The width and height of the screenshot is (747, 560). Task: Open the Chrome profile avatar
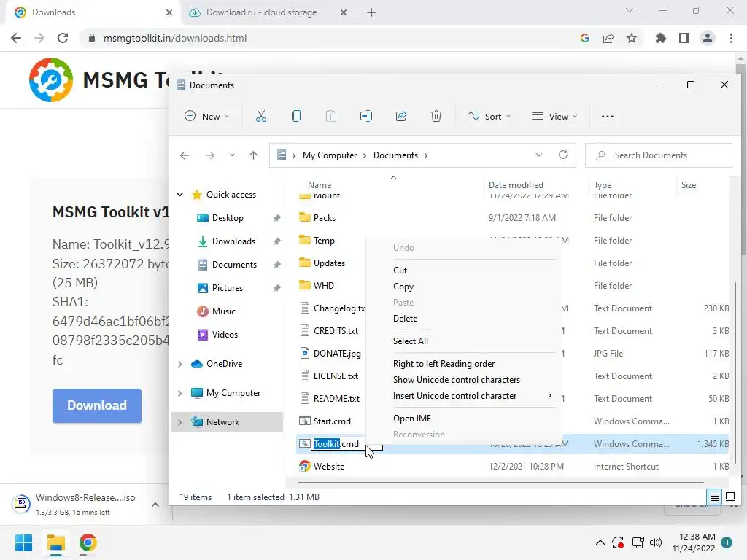(708, 38)
